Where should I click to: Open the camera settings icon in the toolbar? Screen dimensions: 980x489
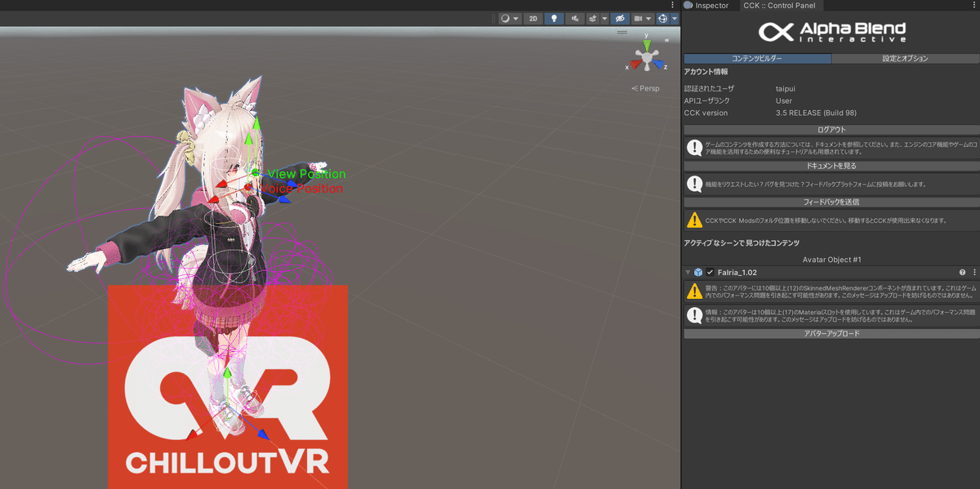tap(639, 18)
